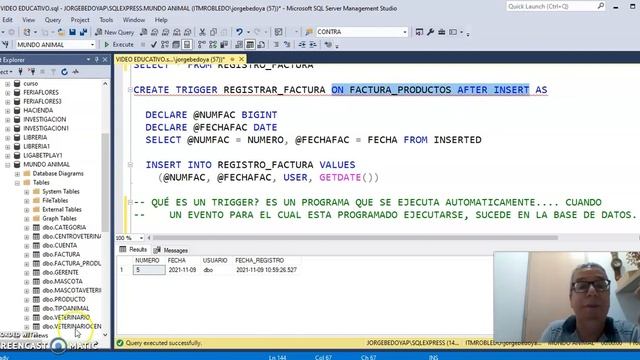
Task: Close the query document tab
Action: pos(241,60)
